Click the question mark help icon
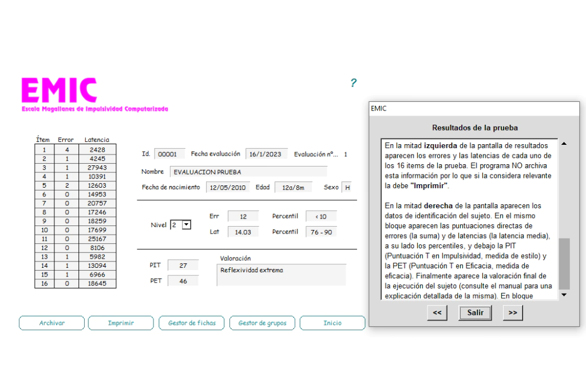The image size is (586, 392). click(353, 83)
